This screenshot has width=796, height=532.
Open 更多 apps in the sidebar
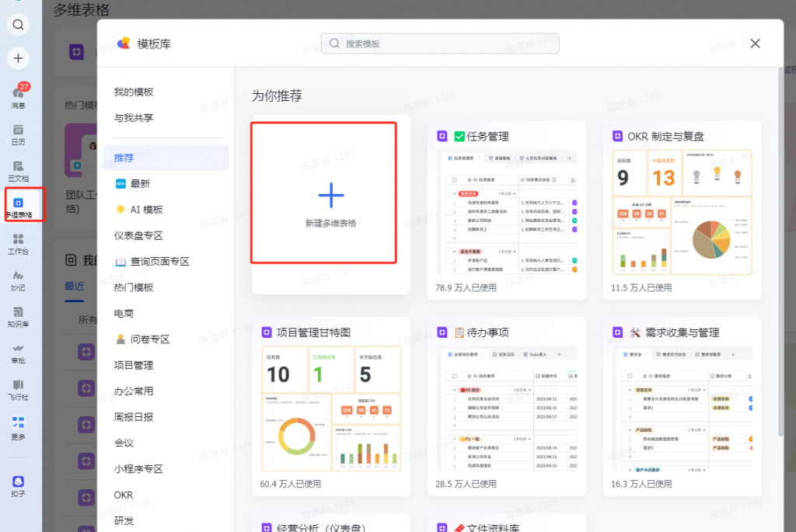click(x=19, y=428)
